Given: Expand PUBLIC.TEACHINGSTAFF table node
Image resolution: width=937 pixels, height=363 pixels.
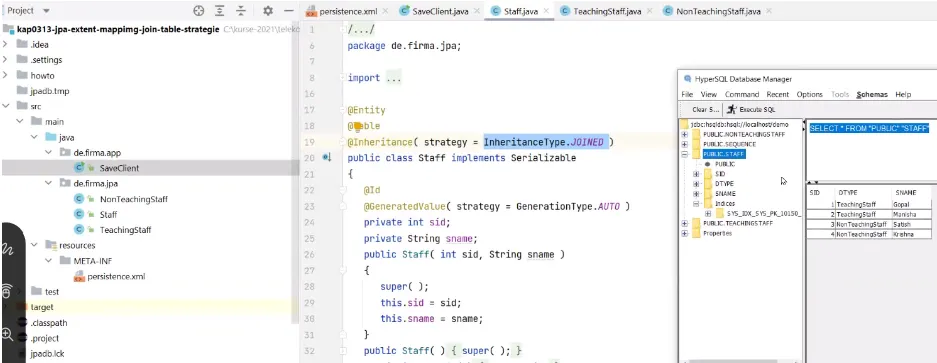Looking at the screenshot, I should click(x=685, y=223).
